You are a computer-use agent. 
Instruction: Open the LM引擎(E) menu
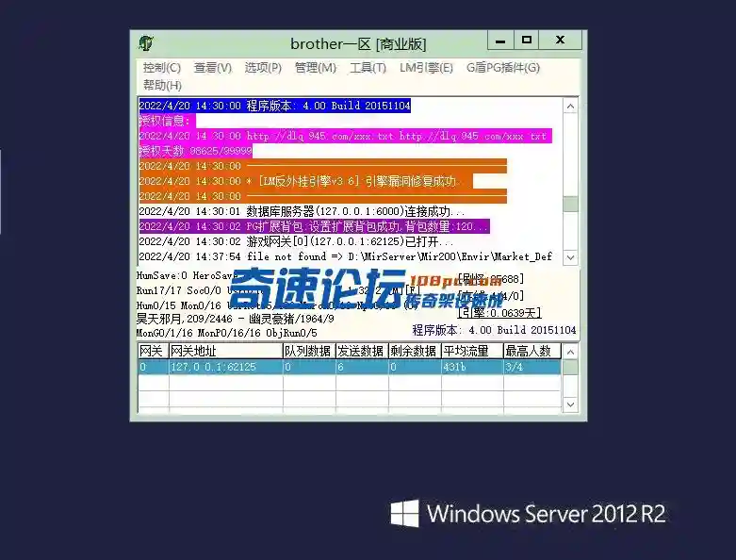426,68
